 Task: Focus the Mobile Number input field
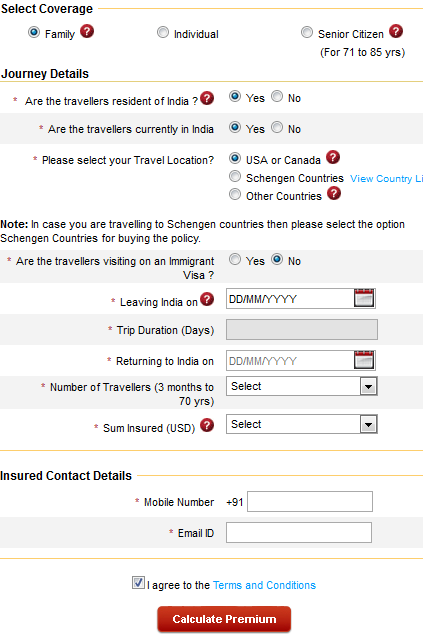coord(310,501)
